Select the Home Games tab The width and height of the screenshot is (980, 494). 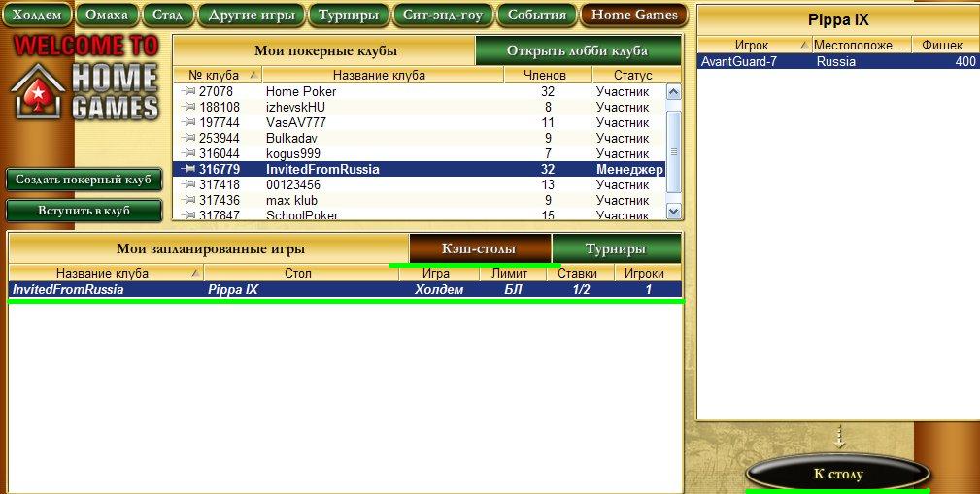click(x=634, y=15)
